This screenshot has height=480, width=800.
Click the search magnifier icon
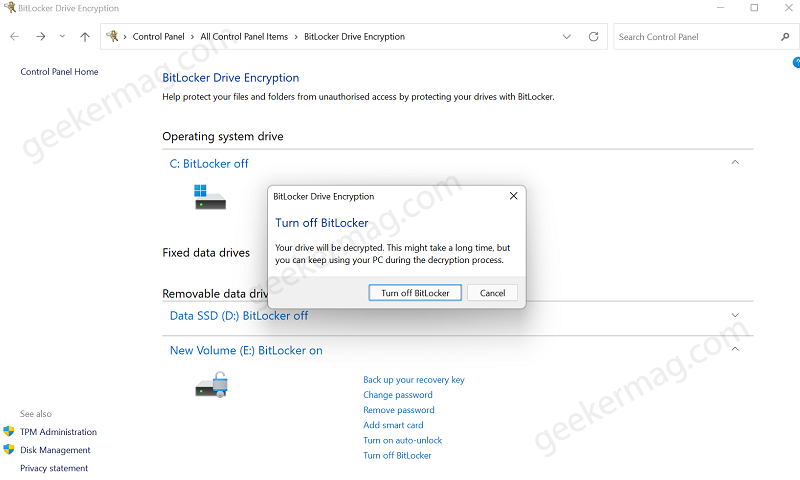coord(785,37)
